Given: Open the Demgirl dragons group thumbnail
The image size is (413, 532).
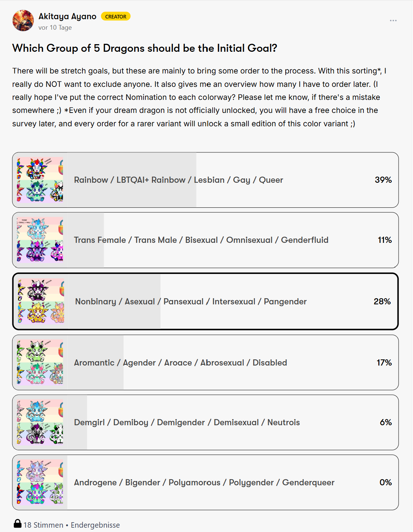Looking at the screenshot, I should 40,422.
